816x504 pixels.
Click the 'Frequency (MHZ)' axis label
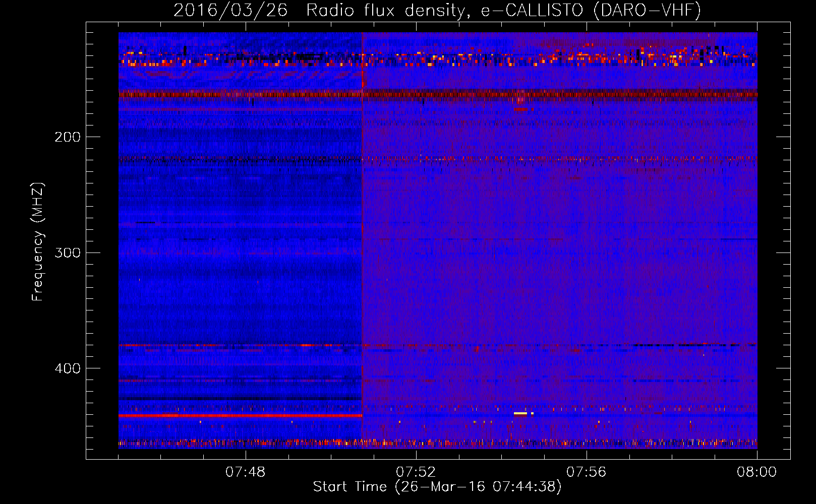pyautogui.click(x=38, y=242)
